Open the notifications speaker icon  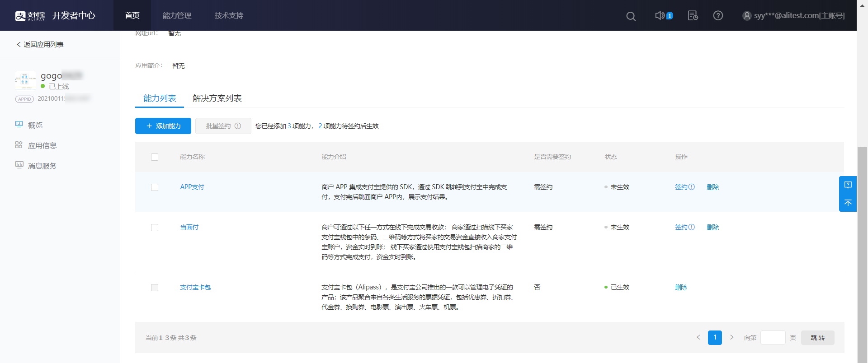tap(660, 15)
